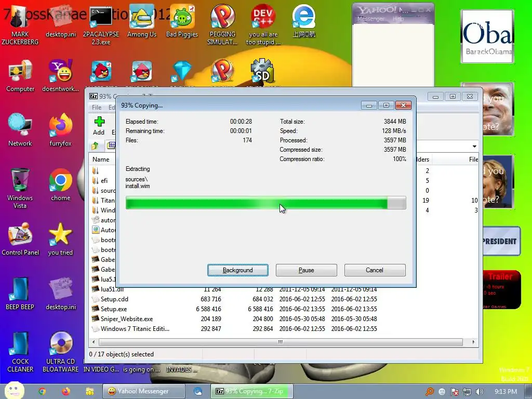
Task: Click the 9:13 PM taskbar clock
Action: (x=506, y=392)
